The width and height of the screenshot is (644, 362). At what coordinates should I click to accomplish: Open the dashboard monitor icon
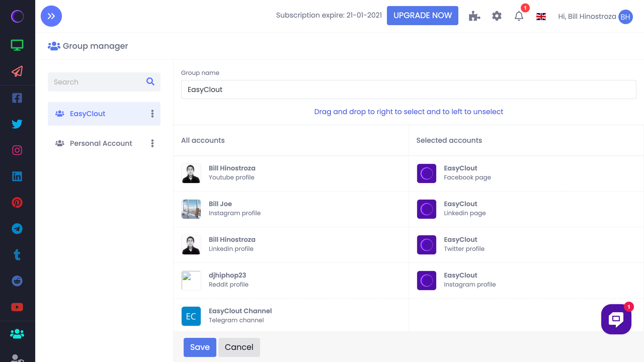17,45
